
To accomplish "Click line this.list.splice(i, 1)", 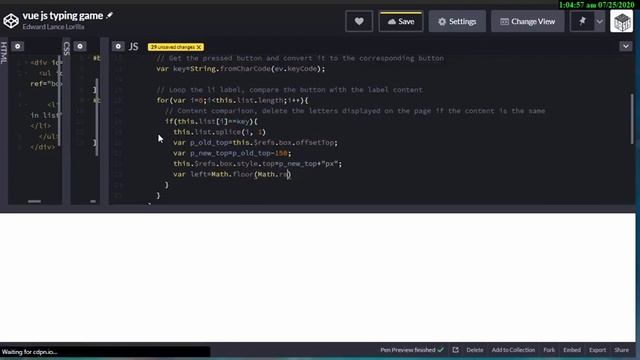I will tap(220, 132).
